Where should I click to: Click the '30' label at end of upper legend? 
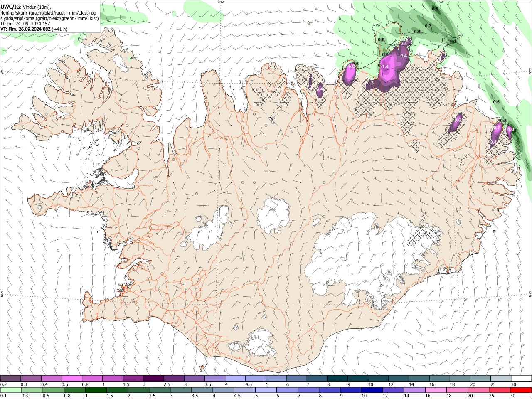(514, 384)
